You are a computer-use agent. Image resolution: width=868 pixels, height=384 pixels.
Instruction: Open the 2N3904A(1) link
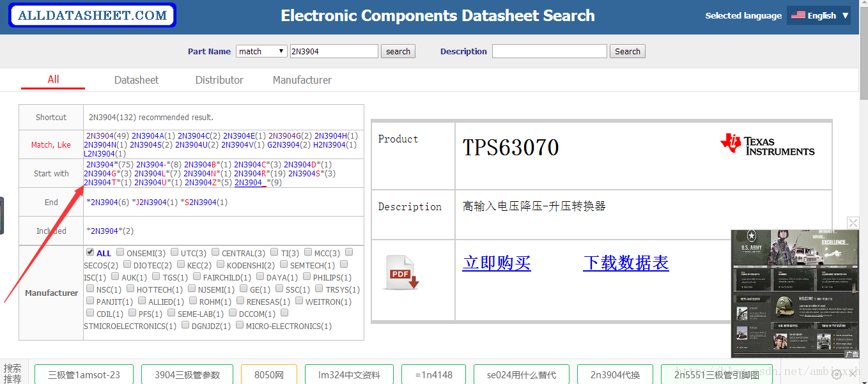click(x=153, y=135)
